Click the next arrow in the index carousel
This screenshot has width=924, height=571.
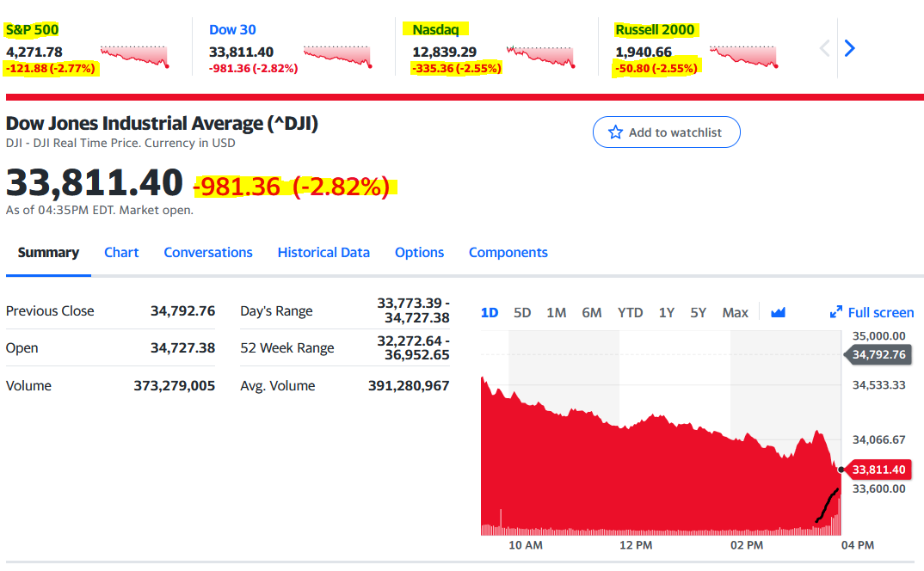[x=850, y=48]
